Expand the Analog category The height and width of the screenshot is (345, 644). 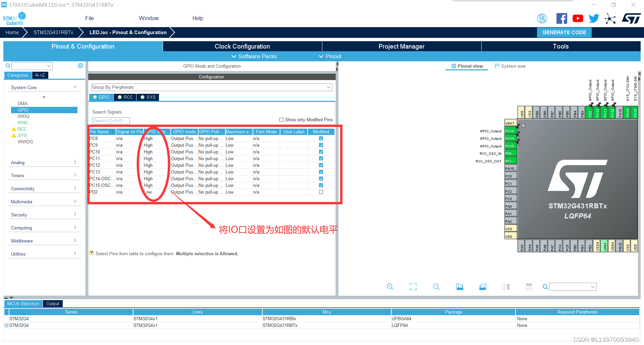(x=44, y=162)
